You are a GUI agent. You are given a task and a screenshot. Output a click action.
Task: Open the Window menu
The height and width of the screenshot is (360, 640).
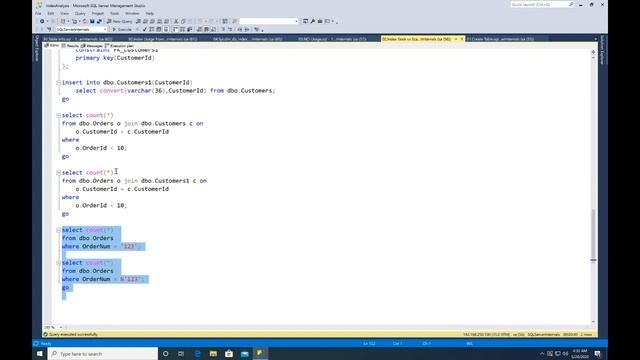(x=132, y=13)
